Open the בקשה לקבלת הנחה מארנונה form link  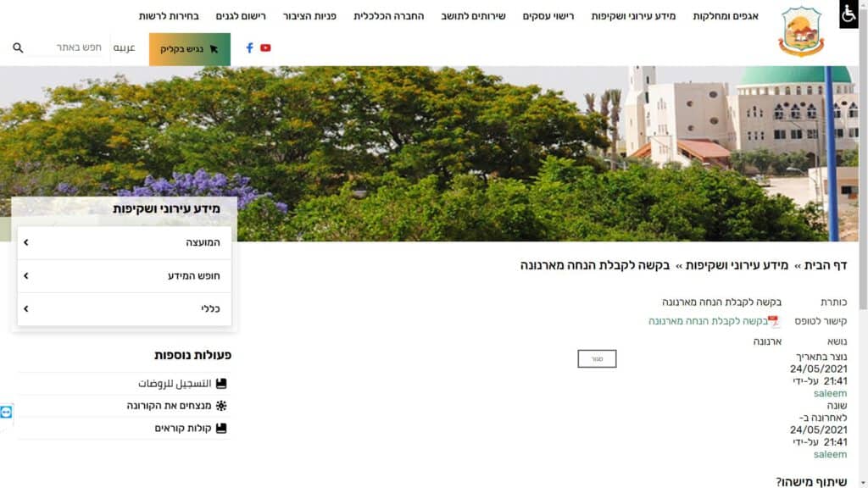tap(707, 321)
